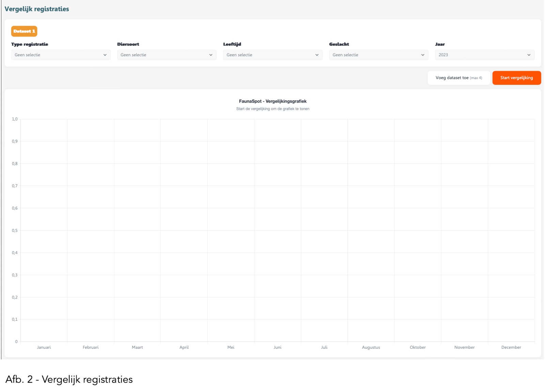Click the FaunaSpot - Vergelijkingsgrafiek chart title
545x392 pixels.
tap(272, 101)
